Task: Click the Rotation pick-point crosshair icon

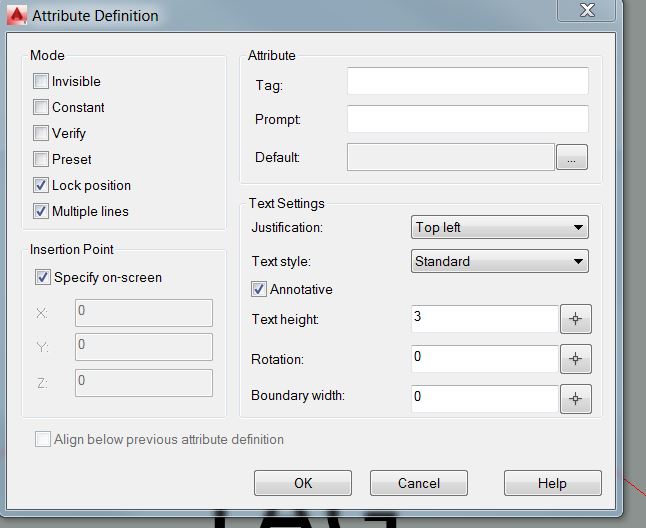Action: point(576,359)
